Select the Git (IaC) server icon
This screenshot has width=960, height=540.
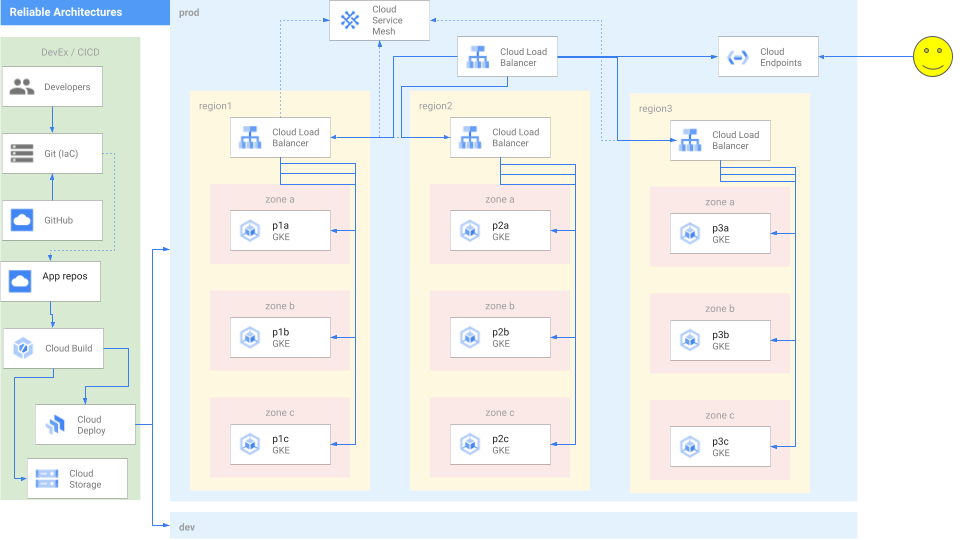(22, 154)
